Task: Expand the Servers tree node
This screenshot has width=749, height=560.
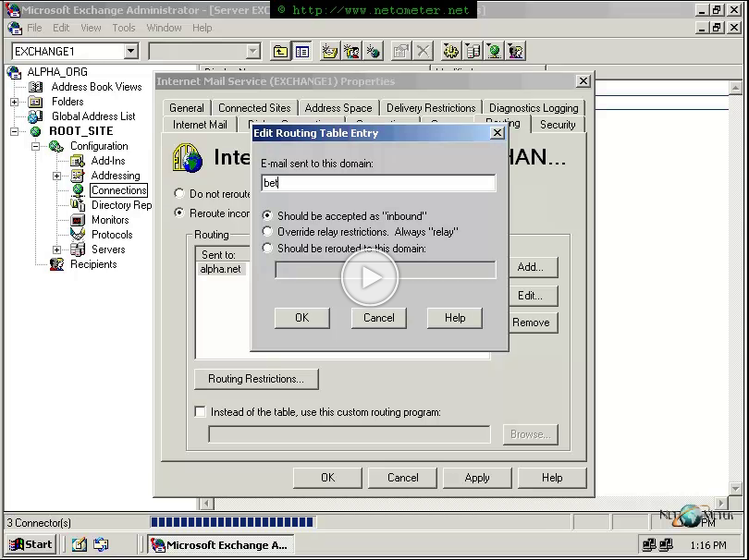Action: tap(56, 250)
